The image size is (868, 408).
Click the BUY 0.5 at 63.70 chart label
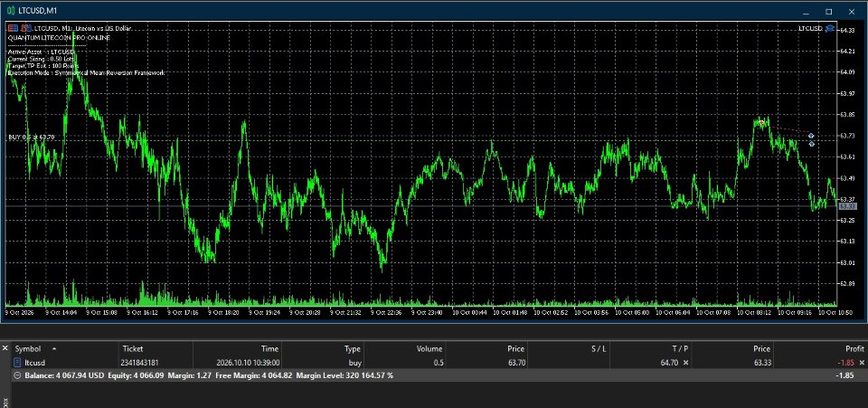[x=32, y=137]
